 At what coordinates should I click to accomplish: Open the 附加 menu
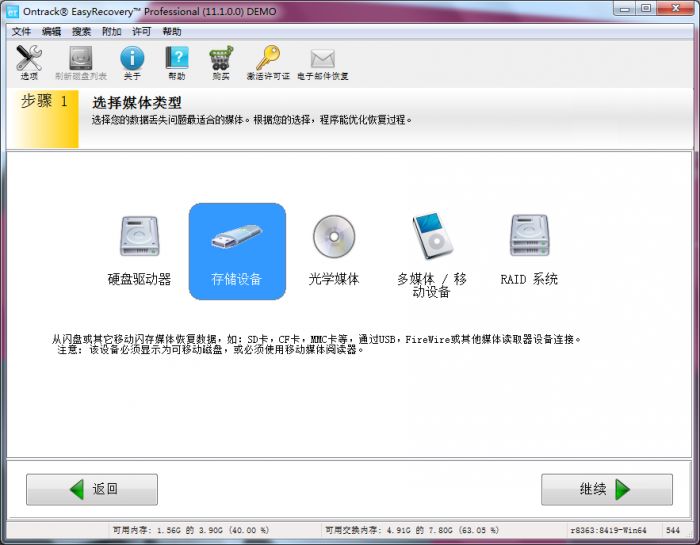tap(111, 32)
